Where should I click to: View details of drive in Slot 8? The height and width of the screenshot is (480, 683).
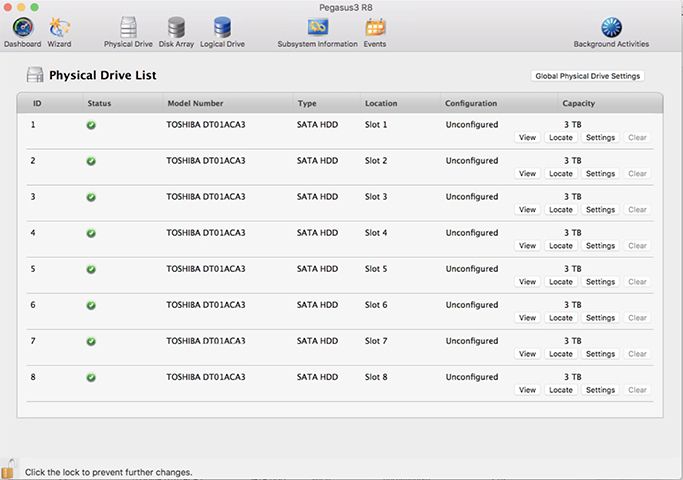click(527, 390)
